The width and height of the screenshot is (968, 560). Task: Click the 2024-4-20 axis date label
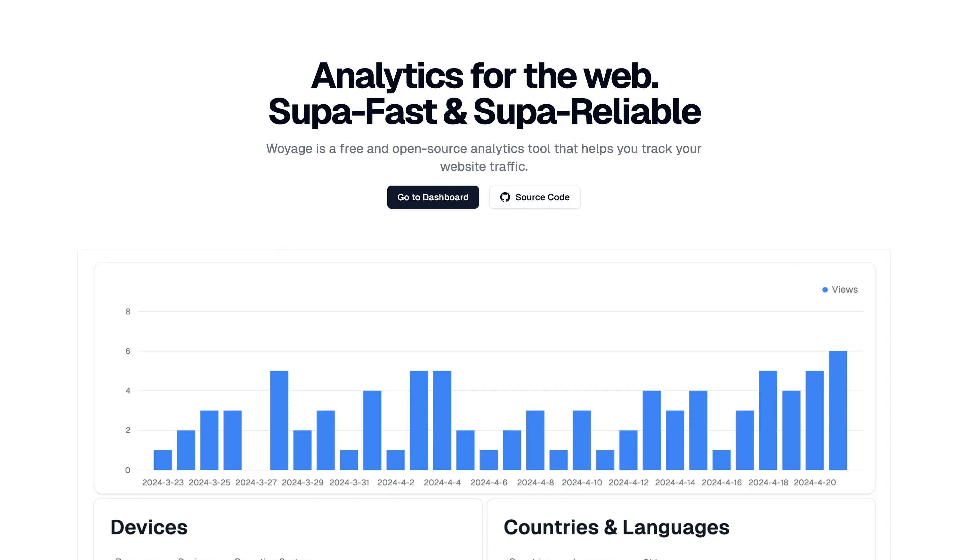pos(814,483)
